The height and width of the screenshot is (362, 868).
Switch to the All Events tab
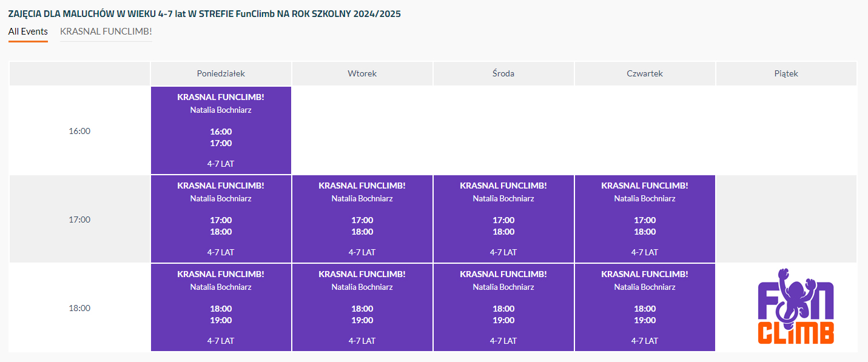tap(28, 32)
